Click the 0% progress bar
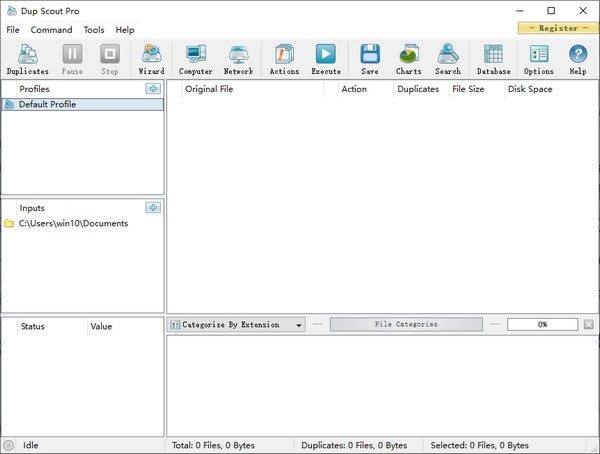Image resolution: width=600 pixels, height=454 pixels. [x=542, y=324]
